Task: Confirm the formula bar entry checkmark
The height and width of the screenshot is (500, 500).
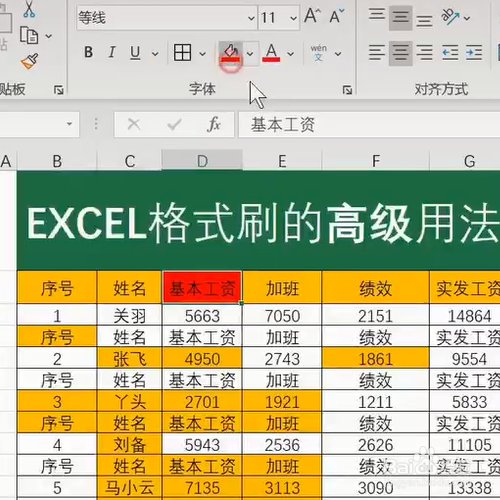Action: tap(174, 124)
